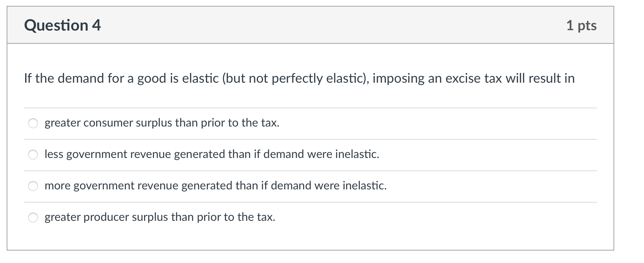Choose the 'less government revenue' radio option

[33, 155]
